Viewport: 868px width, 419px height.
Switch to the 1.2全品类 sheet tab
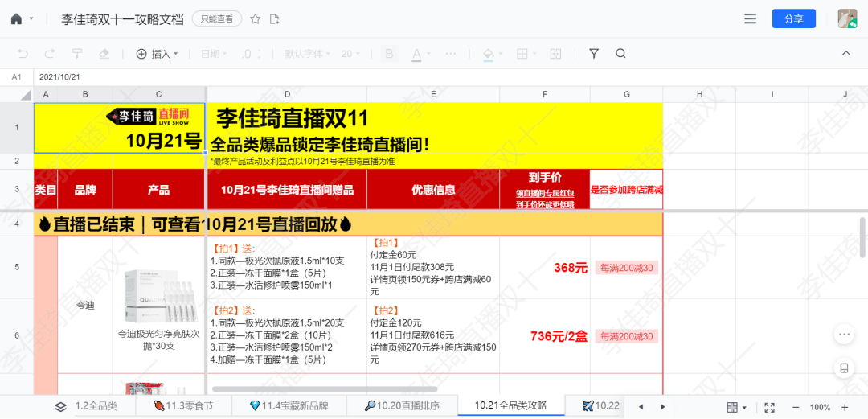point(96,406)
